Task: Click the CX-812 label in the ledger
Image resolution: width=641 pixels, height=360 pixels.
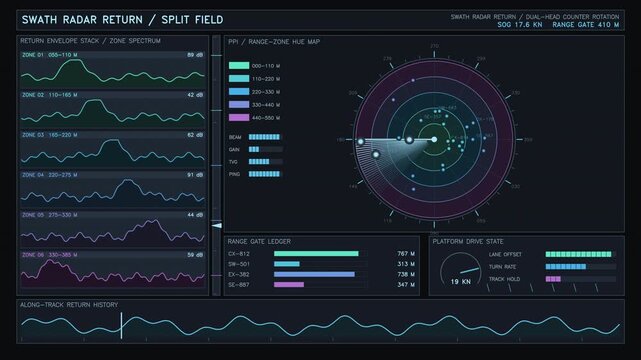Action: tap(239, 254)
